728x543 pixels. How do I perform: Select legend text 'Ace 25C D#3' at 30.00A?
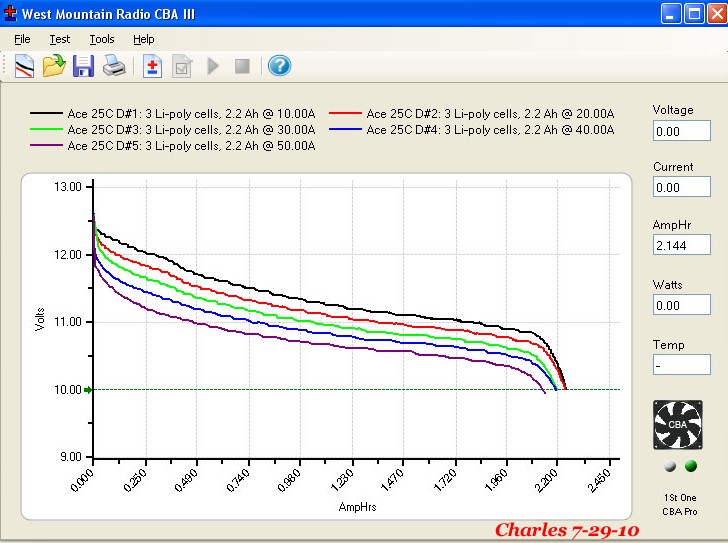[x=191, y=129]
